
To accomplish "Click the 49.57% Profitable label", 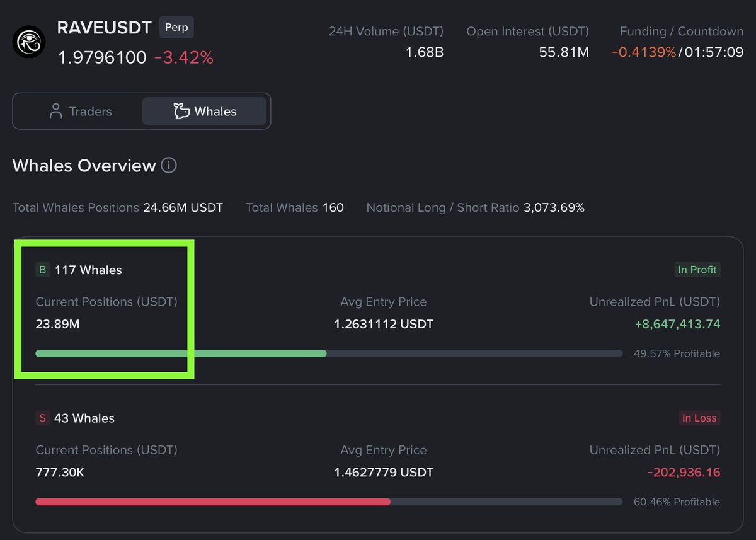I will [677, 353].
